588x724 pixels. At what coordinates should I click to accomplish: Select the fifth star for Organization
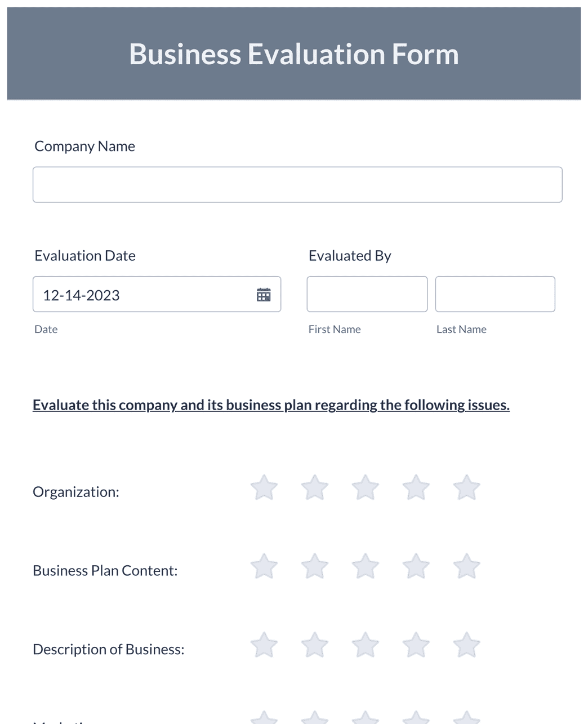(466, 487)
